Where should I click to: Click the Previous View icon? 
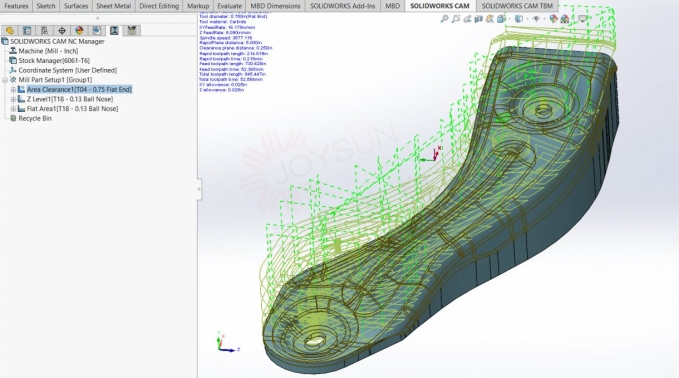pos(467,19)
